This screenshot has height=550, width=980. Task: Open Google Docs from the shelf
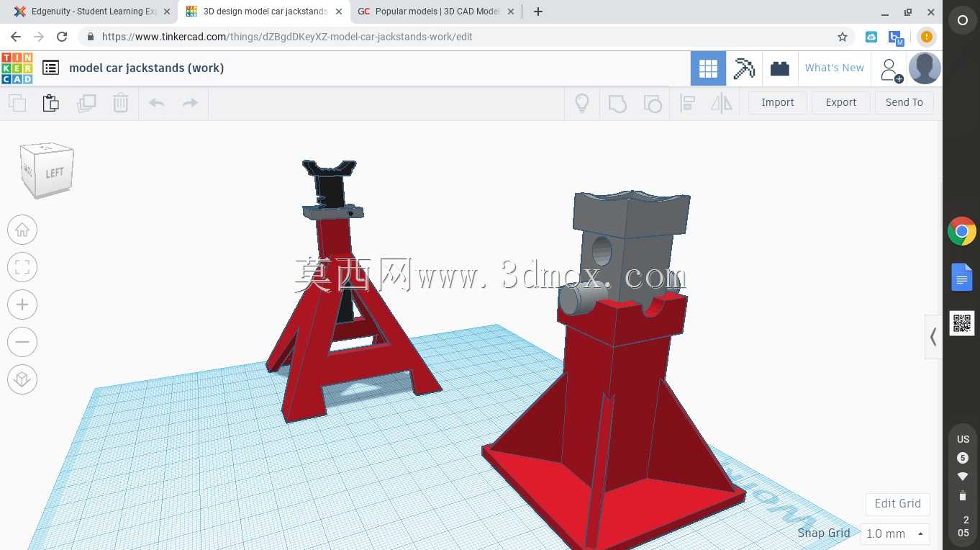click(x=962, y=277)
